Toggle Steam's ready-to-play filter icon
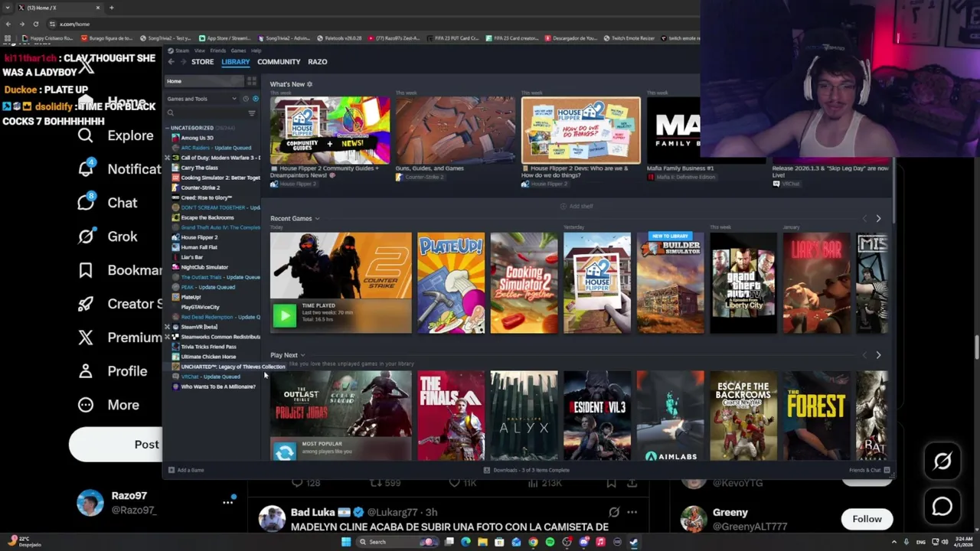 [255, 99]
